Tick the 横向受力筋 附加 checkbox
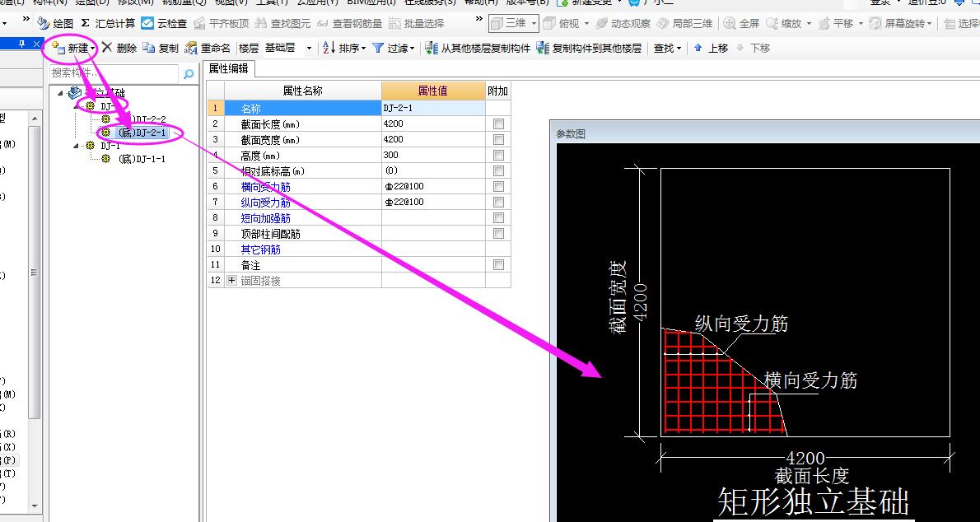 tap(498, 186)
